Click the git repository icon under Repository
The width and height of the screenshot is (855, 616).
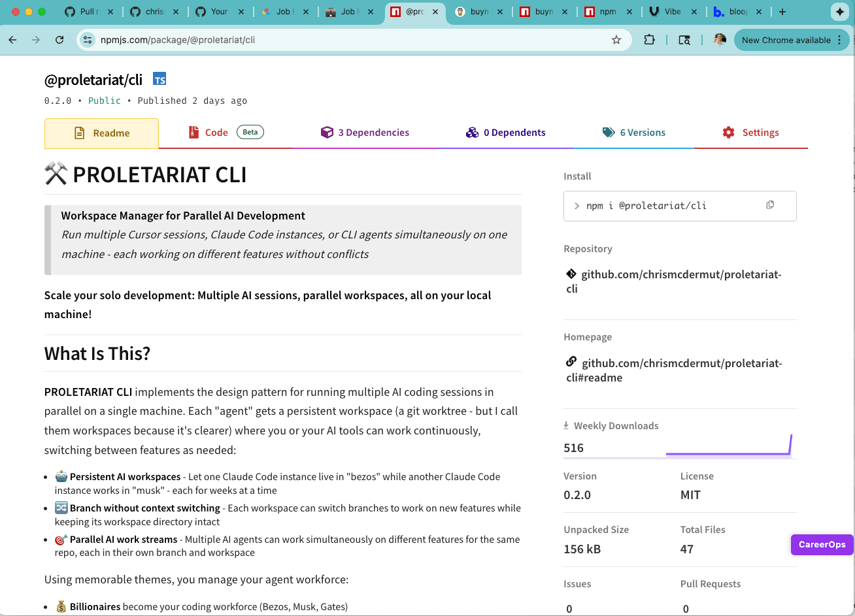pos(571,274)
